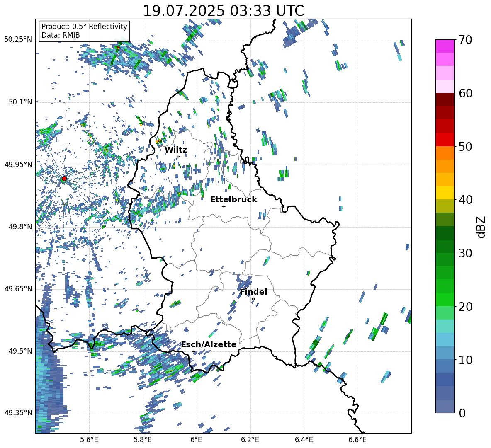491x448 pixels.
Task: Click the 6.2°E longitude label
Action: point(250,440)
